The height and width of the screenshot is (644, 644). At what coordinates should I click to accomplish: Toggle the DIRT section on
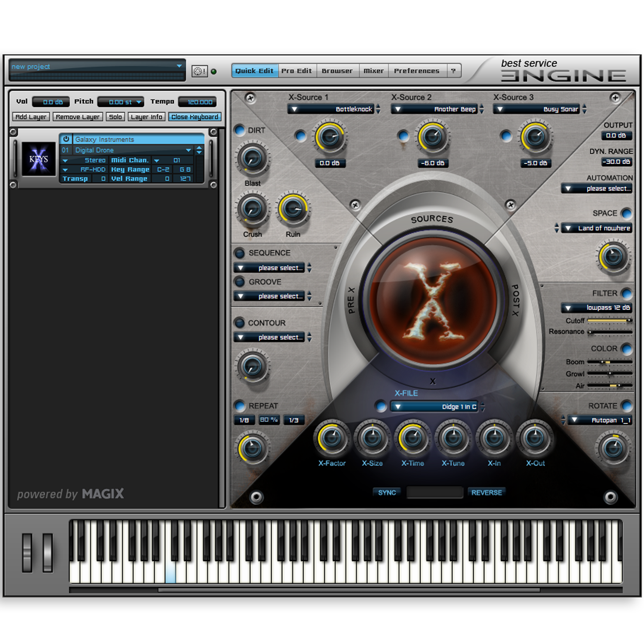point(239,131)
